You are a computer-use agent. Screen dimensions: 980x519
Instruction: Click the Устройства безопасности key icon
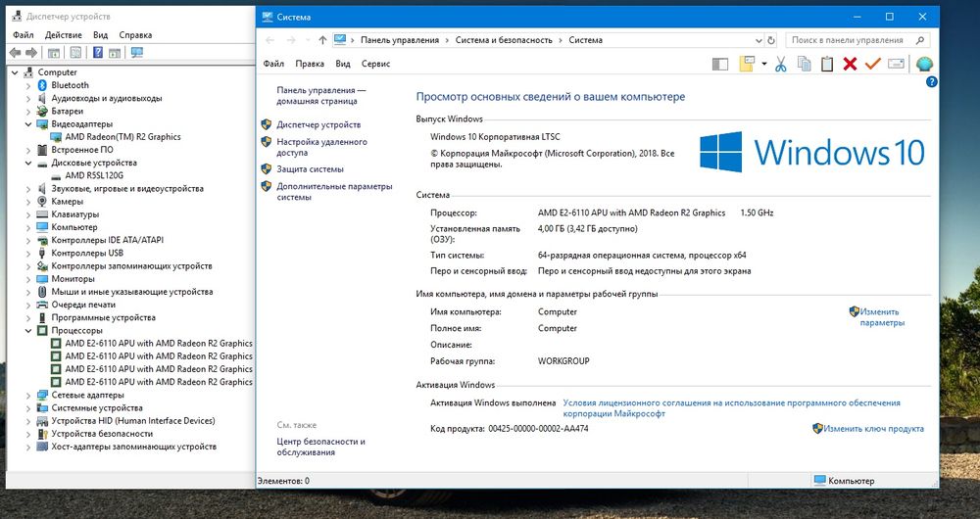tap(42, 434)
